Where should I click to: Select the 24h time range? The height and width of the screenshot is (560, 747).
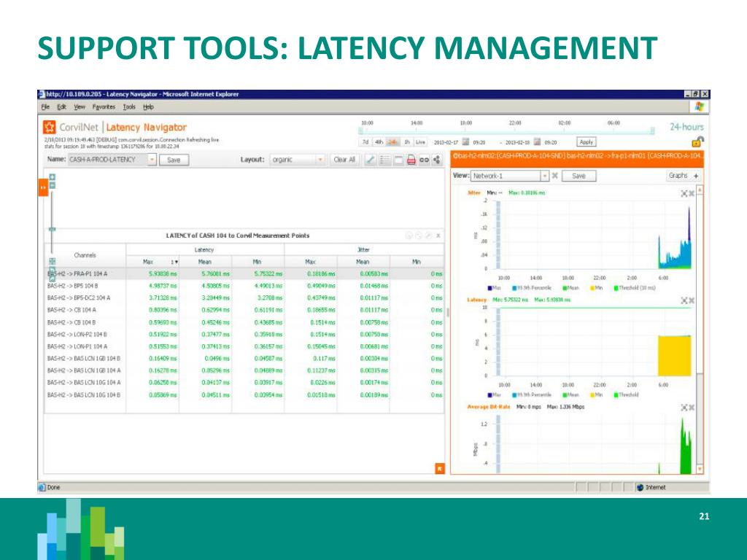(393, 142)
